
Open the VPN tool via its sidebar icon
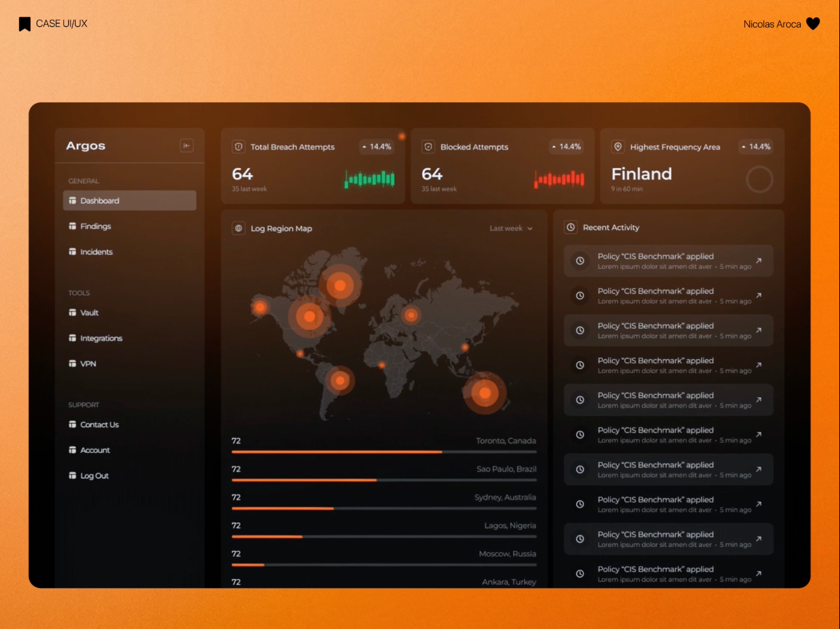click(x=73, y=363)
